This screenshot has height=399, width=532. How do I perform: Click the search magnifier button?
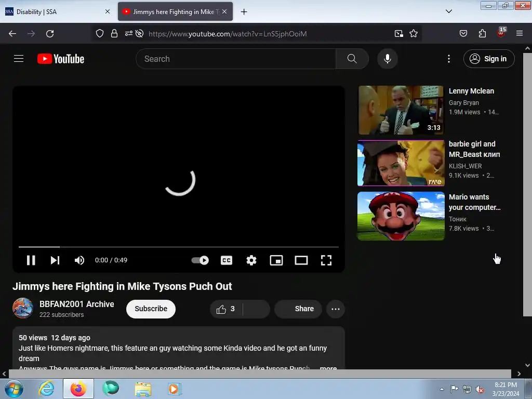tap(352, 59)
